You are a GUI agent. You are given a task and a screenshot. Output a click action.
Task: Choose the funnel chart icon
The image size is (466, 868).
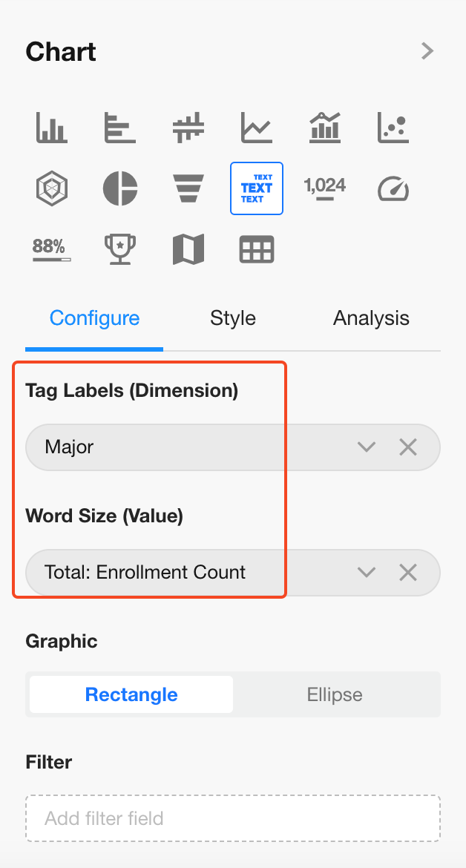(x=188, y=188)
